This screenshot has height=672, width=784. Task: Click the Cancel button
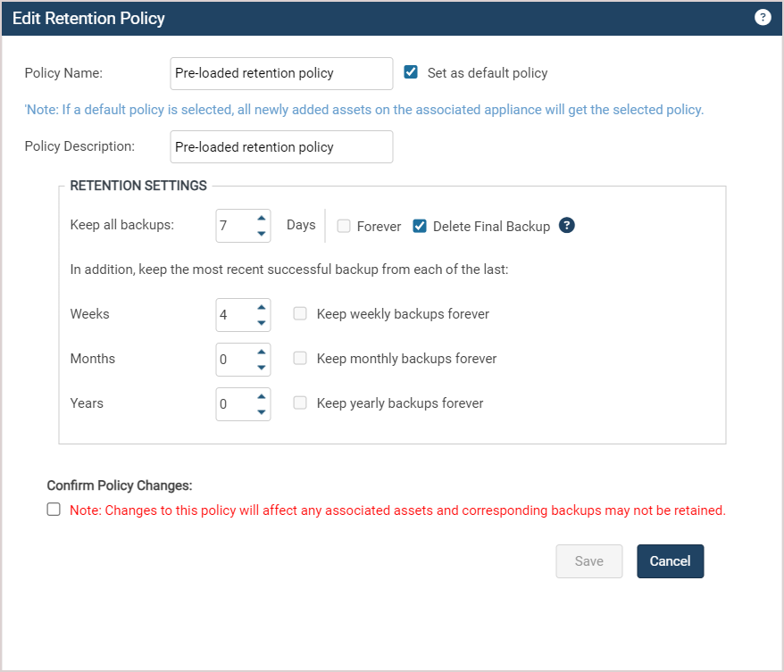coord(670,561)
